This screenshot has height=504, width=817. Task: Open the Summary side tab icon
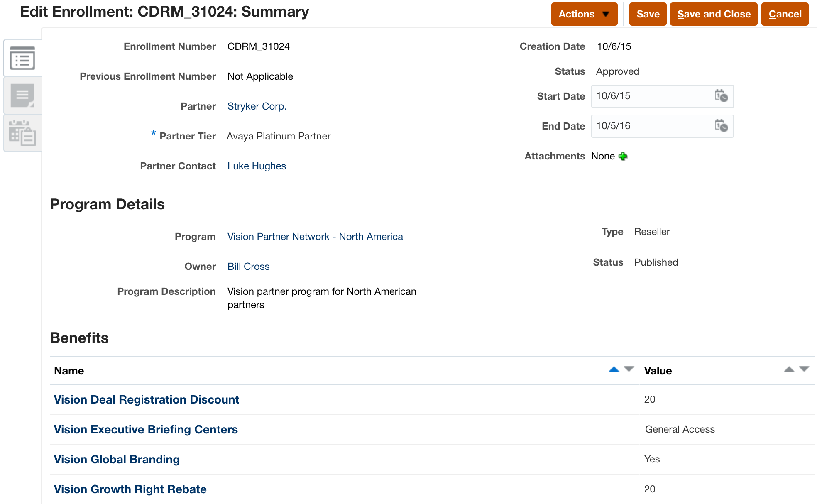pyautogui.click(x=22, y=58)
